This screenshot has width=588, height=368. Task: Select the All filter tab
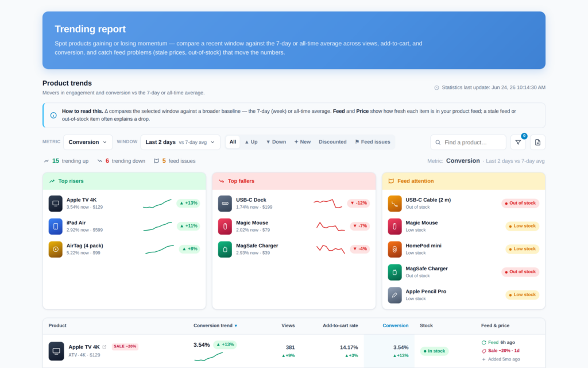pos(233,142)
